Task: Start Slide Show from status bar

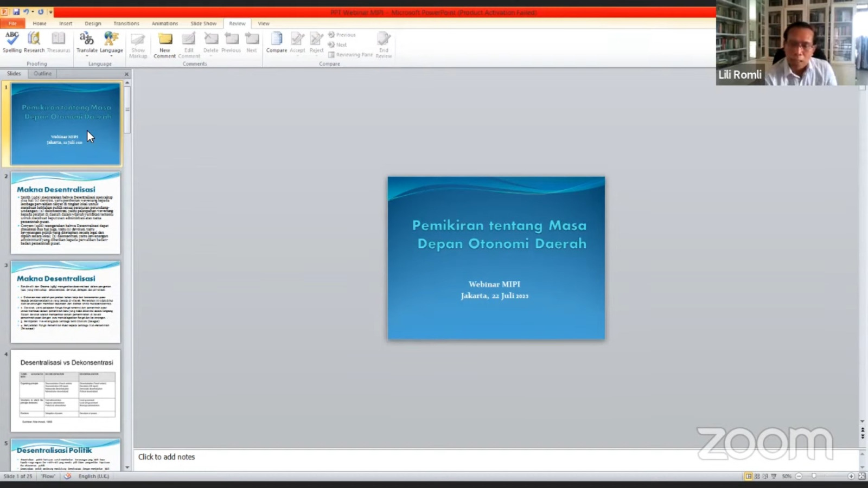Action: pyautogui.click(x=774, y=476)
